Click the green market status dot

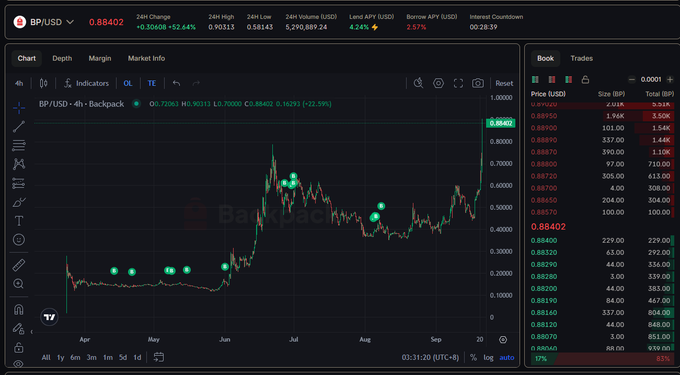(x=137, y=104)
